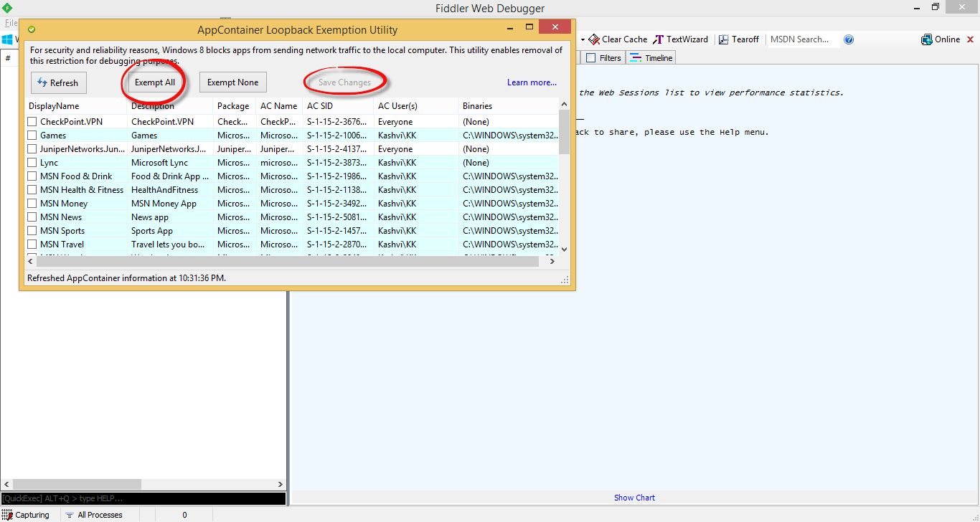The width and height of the screenshot is (980, 522).
Task: Switch to the Filters tab
Action: tap(603, 58)
